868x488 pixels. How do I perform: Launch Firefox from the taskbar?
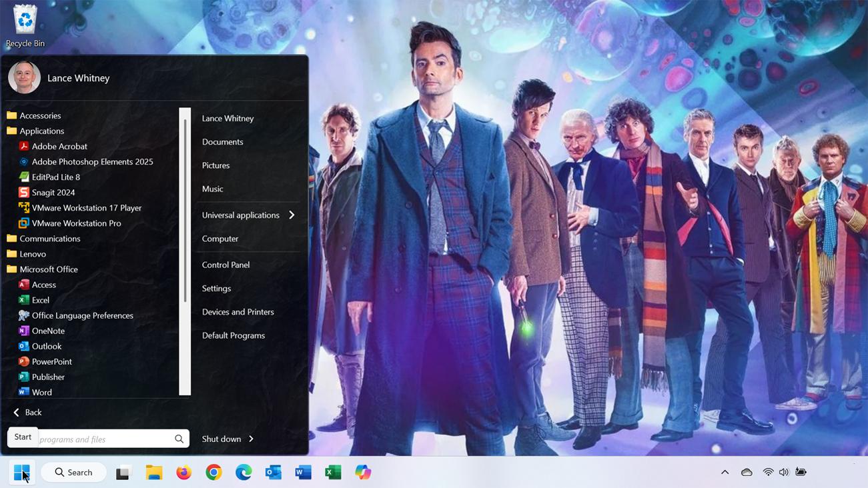[183, 473]
